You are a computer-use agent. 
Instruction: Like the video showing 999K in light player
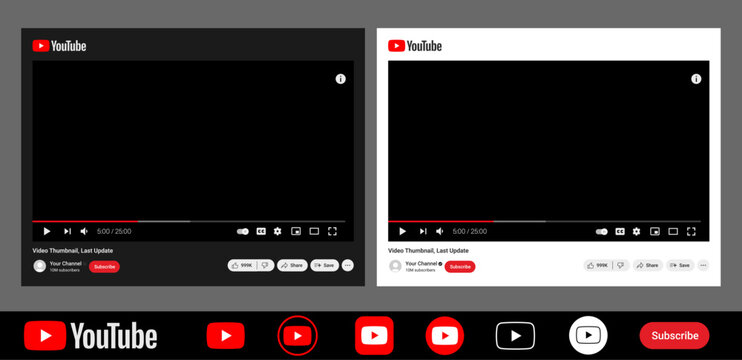[x=598, y=265]
